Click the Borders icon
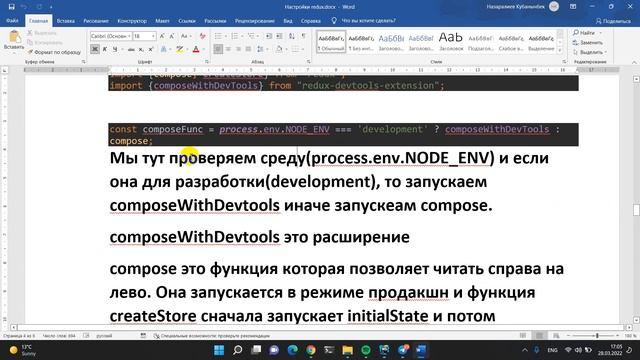 coord(296,49)
